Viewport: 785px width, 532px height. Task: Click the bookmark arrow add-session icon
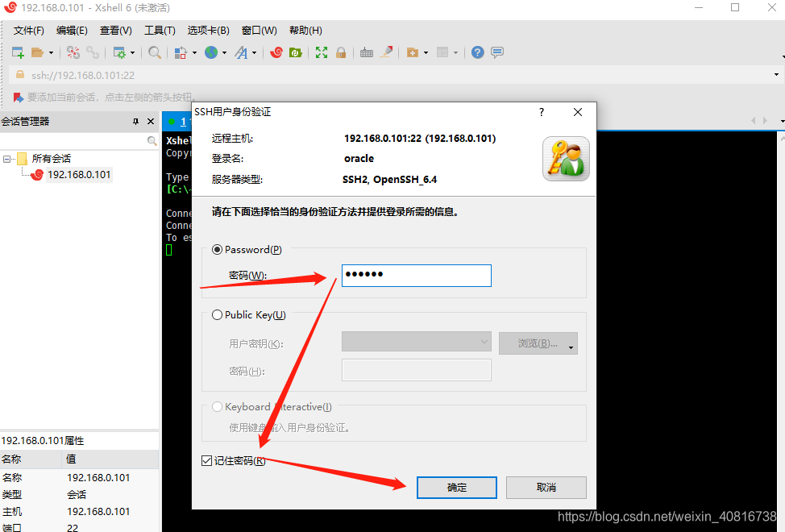coord(18,97)
